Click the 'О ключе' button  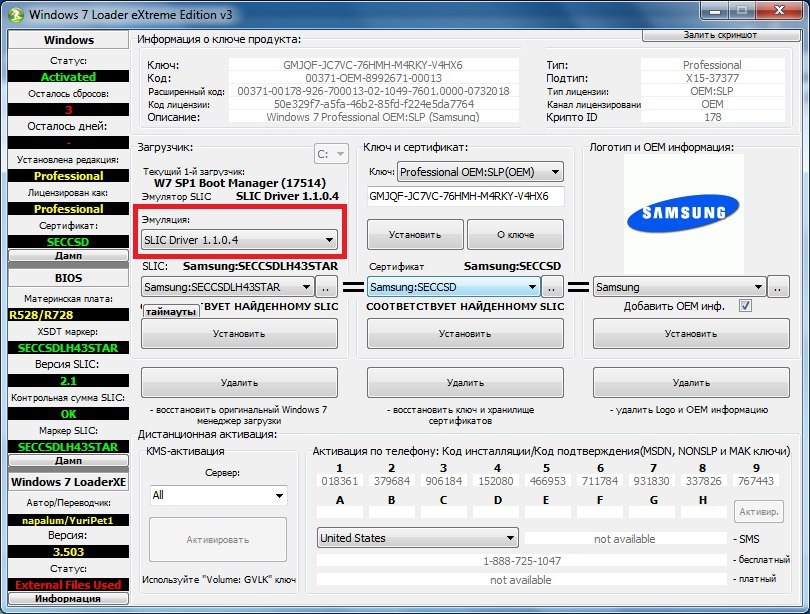coord(515,234)
